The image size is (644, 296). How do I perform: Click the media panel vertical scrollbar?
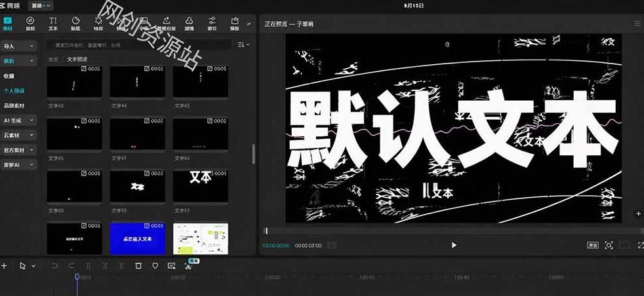[253, 154]
